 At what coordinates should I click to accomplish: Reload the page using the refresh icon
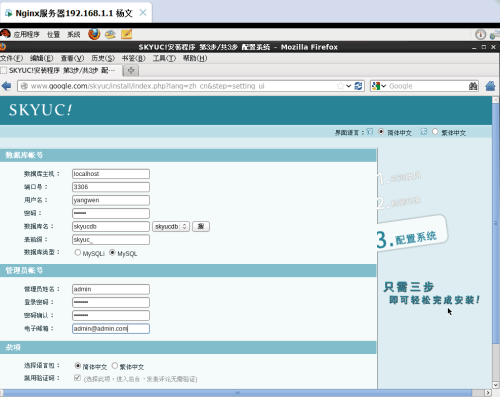(358, 86)
